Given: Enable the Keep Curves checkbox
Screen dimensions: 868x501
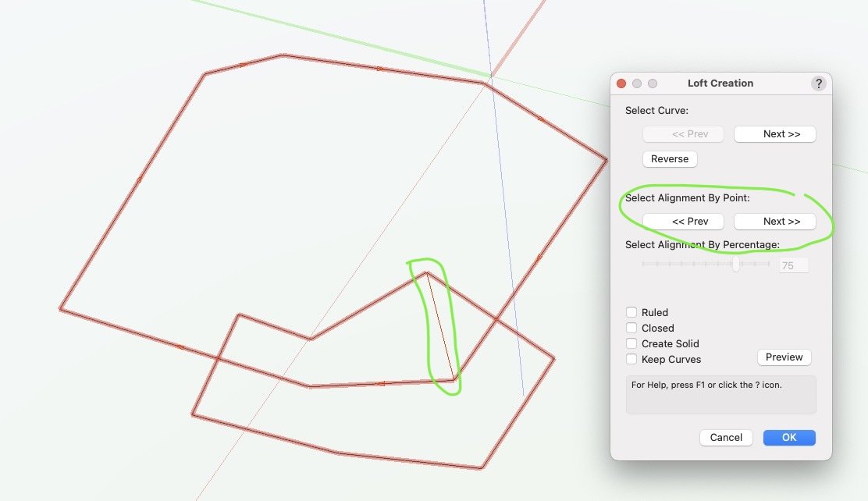Looking at the screenshot, I should (631, 359).
